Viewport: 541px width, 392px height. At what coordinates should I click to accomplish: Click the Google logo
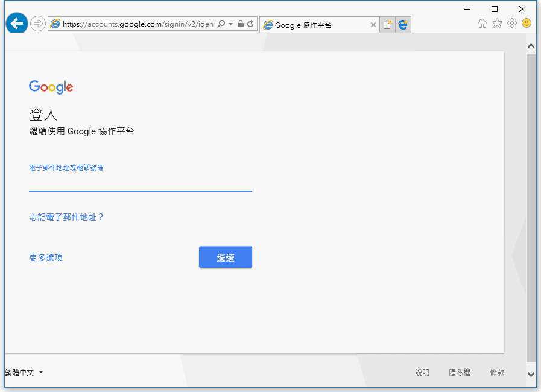[51, 87]
